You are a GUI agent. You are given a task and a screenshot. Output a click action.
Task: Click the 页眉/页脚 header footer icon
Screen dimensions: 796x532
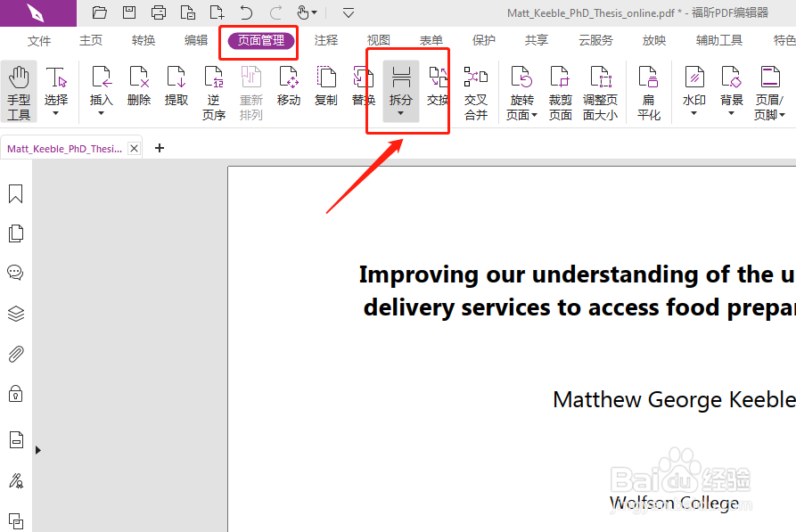769,77
